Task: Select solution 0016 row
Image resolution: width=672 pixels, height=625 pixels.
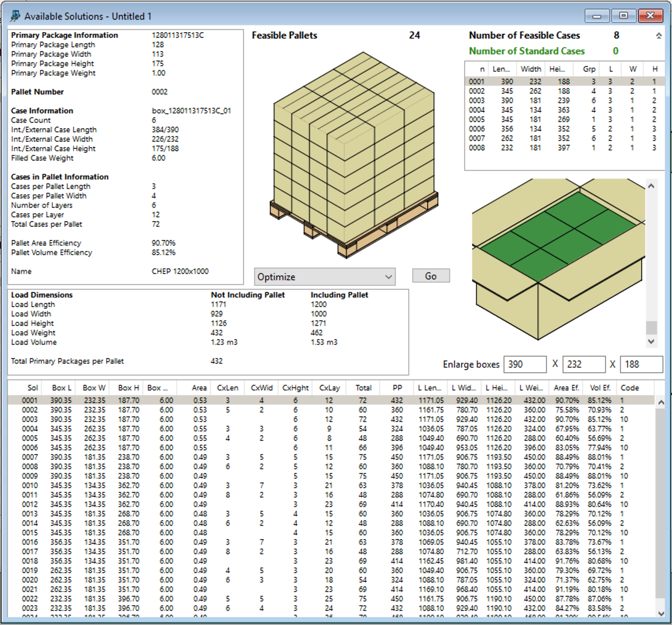Action: click(331, 542)
